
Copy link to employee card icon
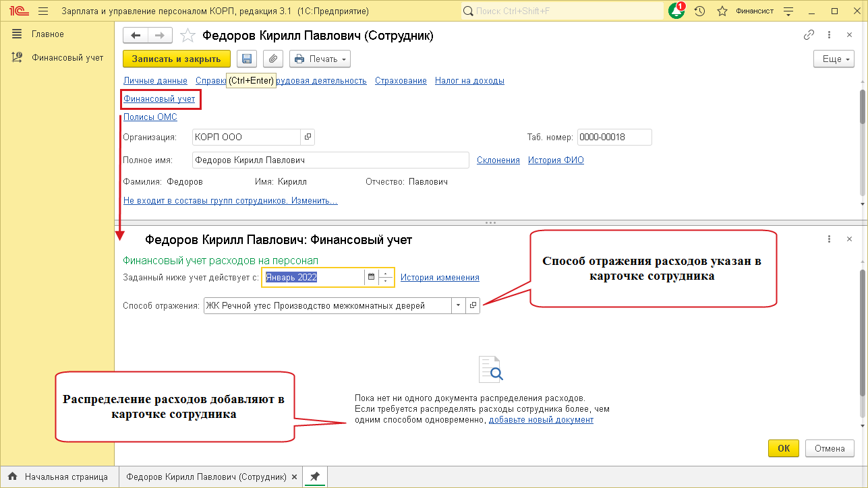point(809,35)
